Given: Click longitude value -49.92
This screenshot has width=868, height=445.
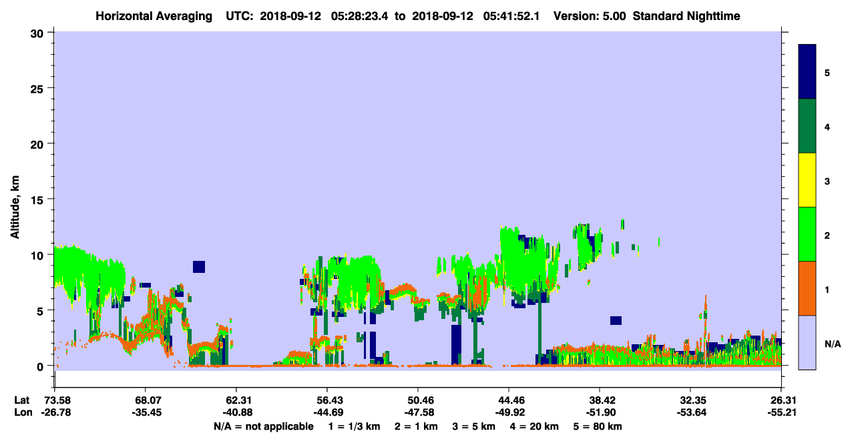Looking at the screenshot, I should (x=509, y=412).
